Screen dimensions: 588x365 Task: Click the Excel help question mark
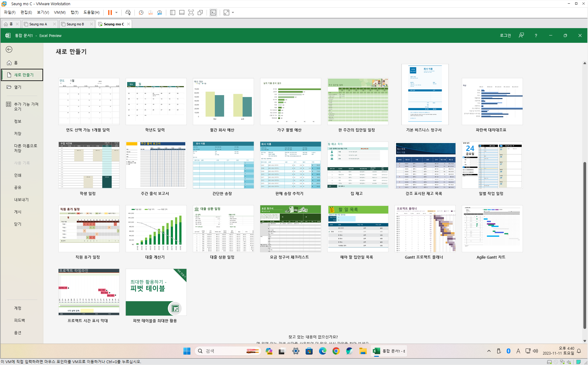click(536, 35)
